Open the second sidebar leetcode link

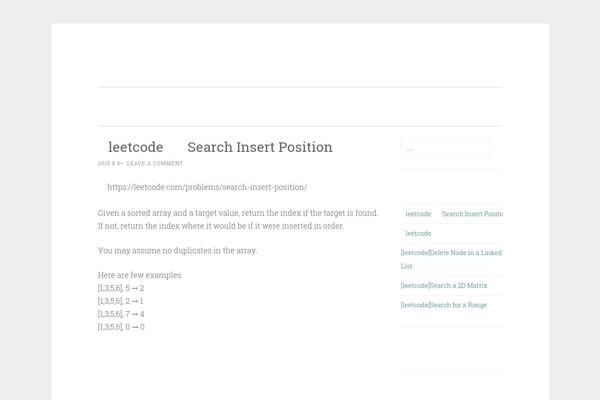coord(418,233)
